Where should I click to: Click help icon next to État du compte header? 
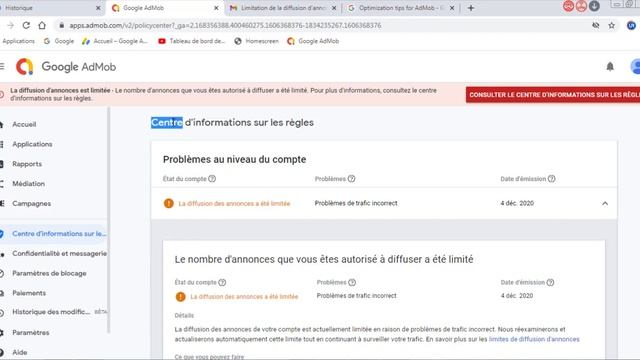pyautogui.click(x=212, y=179)
